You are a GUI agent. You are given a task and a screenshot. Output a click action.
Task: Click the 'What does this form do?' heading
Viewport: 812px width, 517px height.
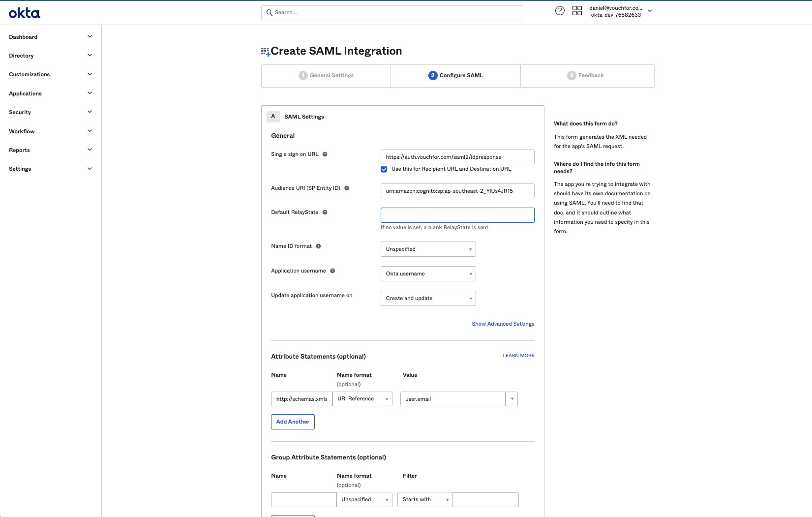586,124
